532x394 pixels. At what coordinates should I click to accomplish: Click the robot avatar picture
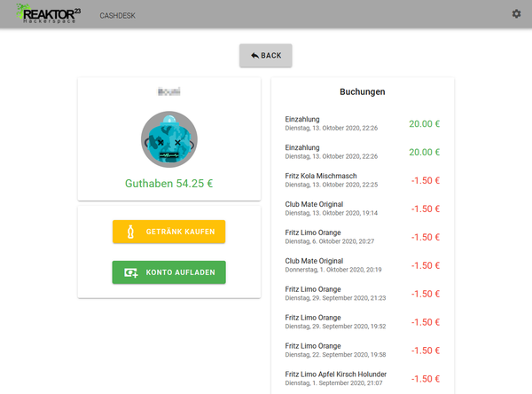click(169, 139)
